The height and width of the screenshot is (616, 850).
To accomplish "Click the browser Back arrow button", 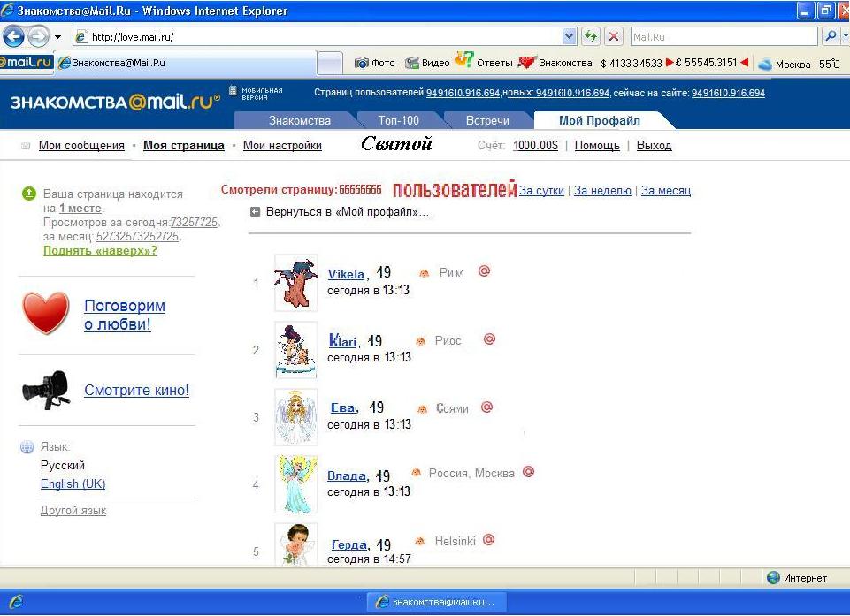I will (x=13, y=37).
